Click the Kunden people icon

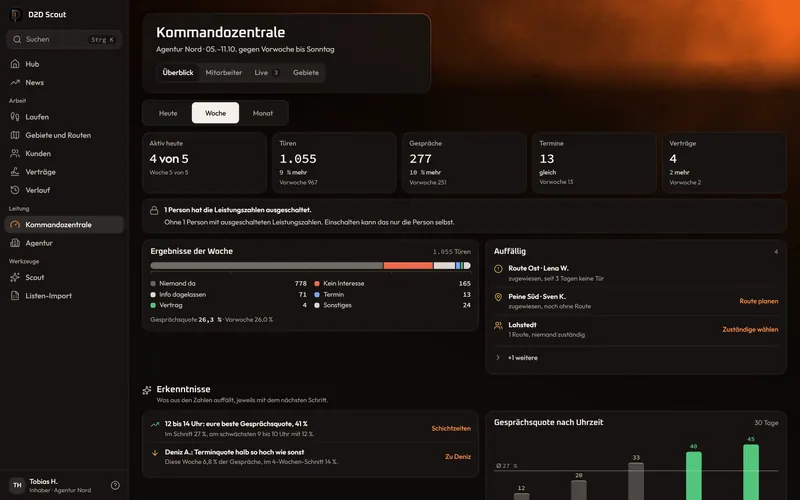(x=15, y=154)
